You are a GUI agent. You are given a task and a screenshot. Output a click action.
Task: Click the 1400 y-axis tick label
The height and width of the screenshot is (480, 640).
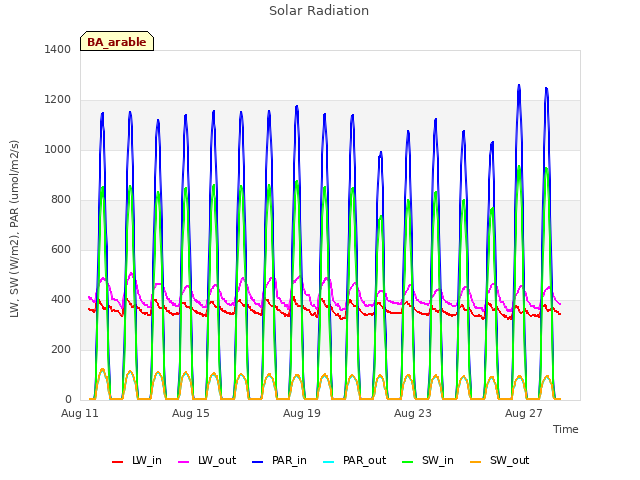coord(58,49)
